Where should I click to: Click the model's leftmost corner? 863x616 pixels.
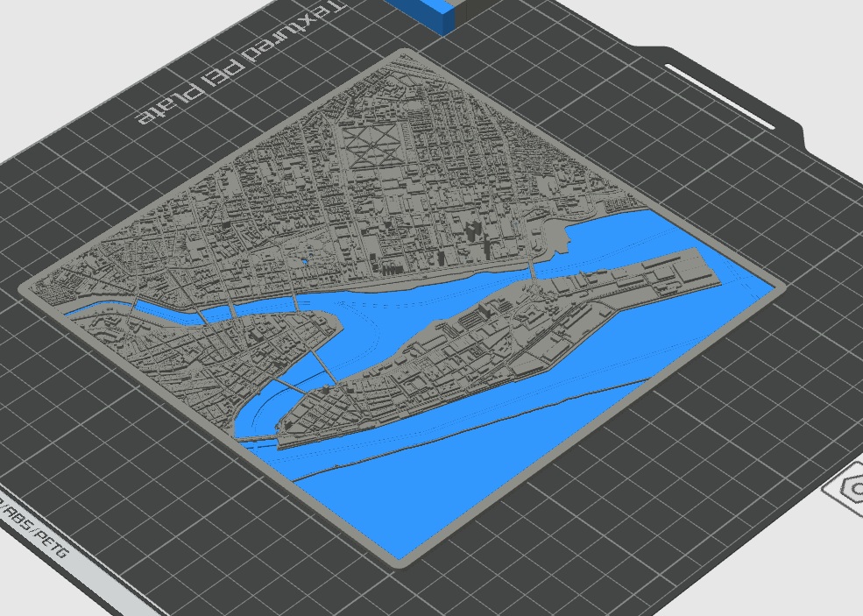tap(28, 289)
